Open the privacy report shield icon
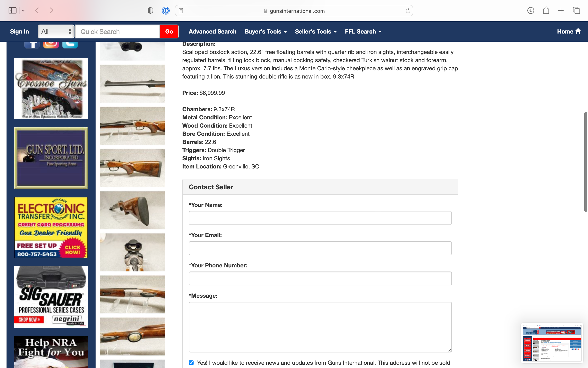The width and height of the screenshot is (588, 368). [150, 10]
